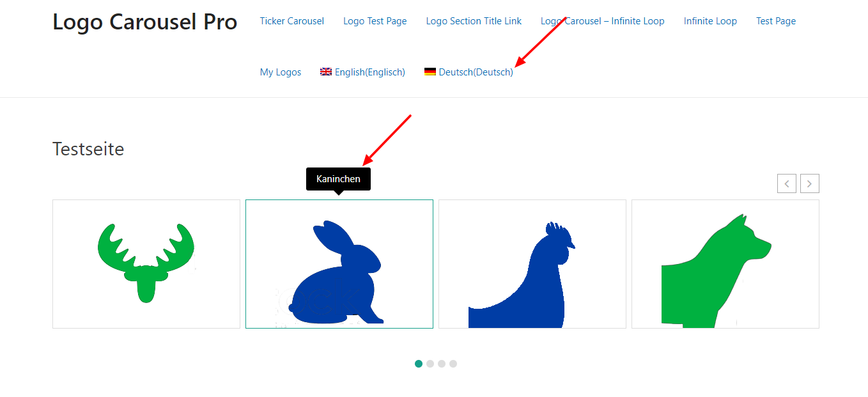Select the green moose antlers logo

pos(146,263)
